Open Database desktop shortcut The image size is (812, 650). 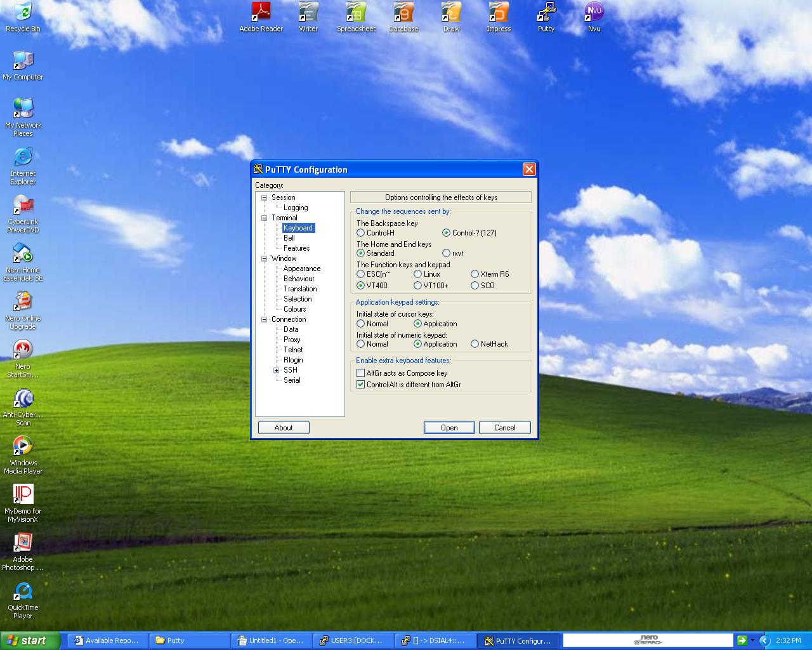click(x=403, y=18)
